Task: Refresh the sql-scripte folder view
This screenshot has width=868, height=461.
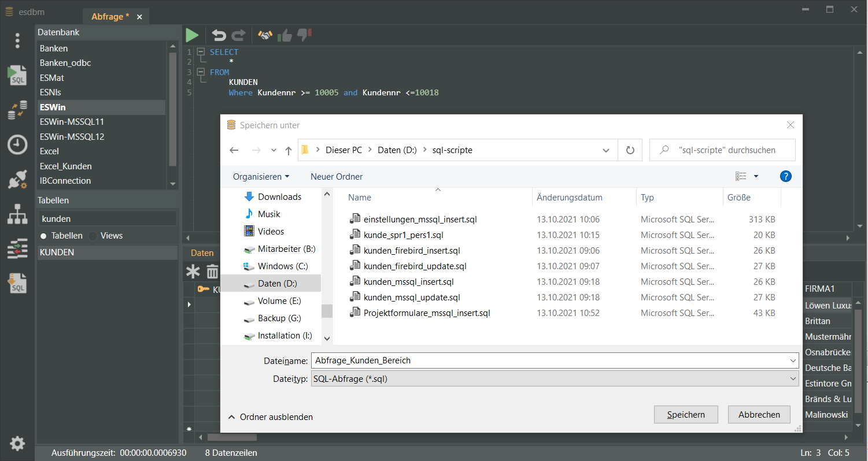Action: point(630,150)
